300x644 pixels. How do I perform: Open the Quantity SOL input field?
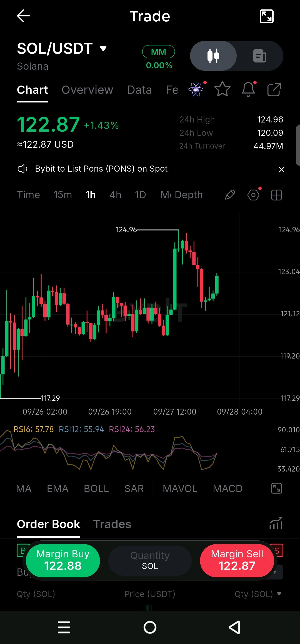[x=150, y=560]
